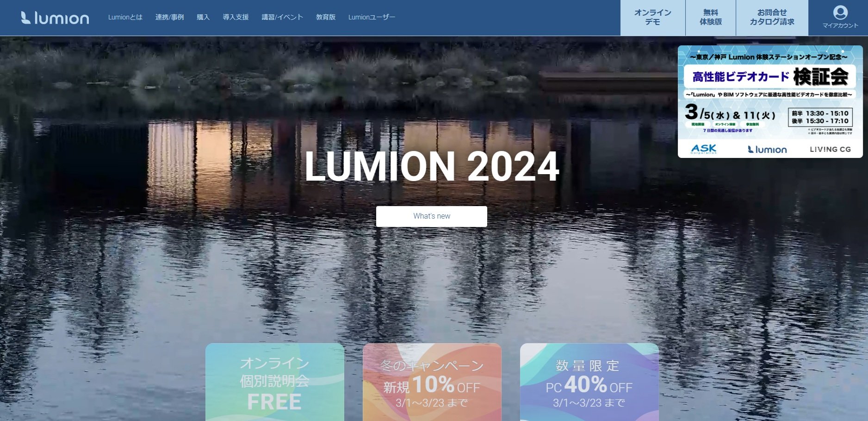Click the ASK logo in the banner

(704, 149)
